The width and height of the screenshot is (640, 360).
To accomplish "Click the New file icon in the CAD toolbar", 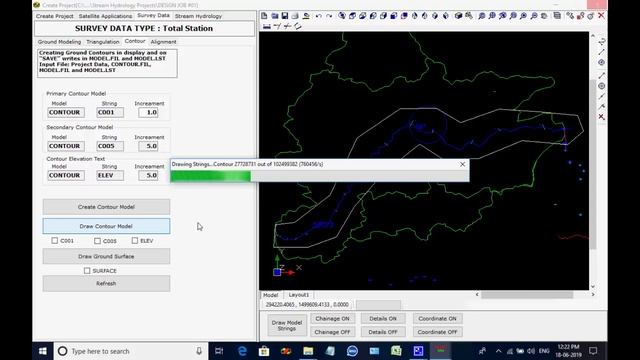I will (264, 16).
